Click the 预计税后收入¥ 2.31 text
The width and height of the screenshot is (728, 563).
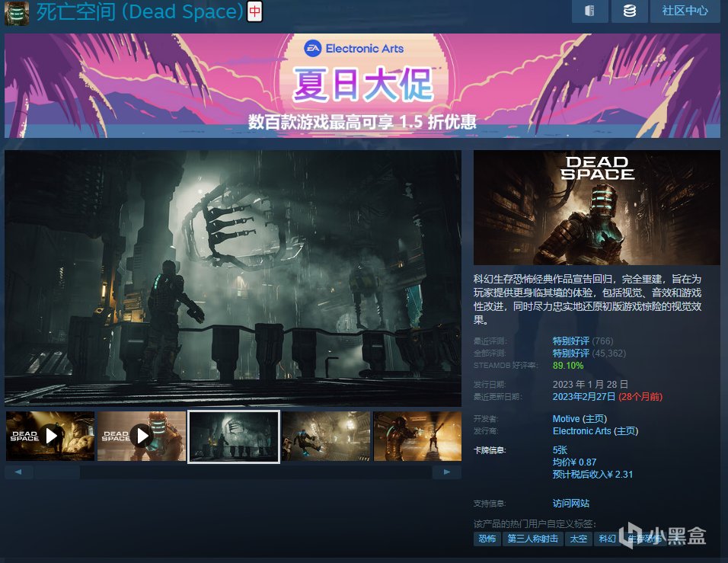click(592, 475)
